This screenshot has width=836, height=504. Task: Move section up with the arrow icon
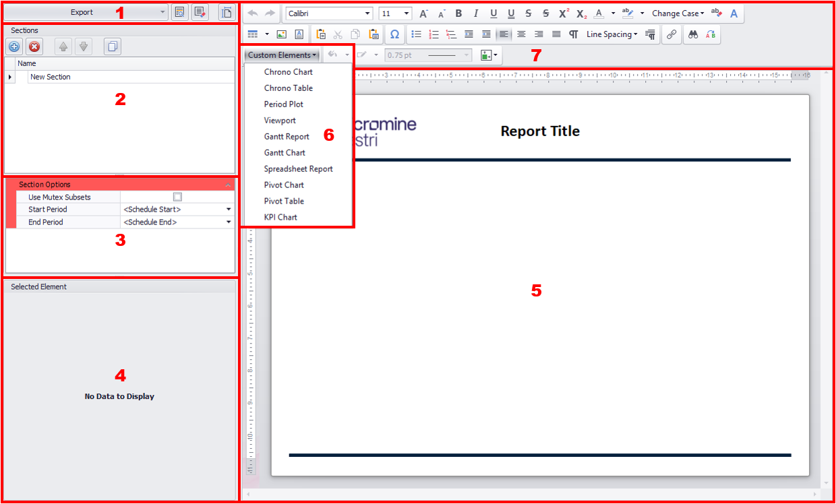pos(63,46)
